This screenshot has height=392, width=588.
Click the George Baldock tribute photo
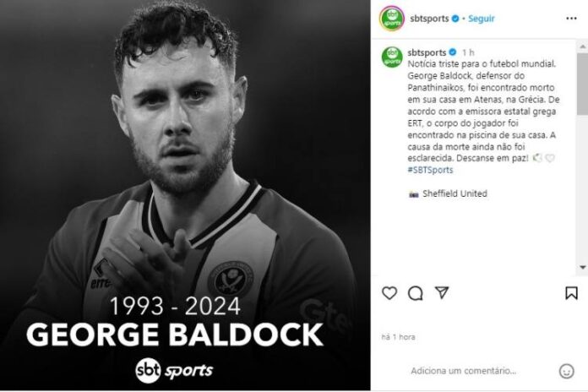(185, 196)
